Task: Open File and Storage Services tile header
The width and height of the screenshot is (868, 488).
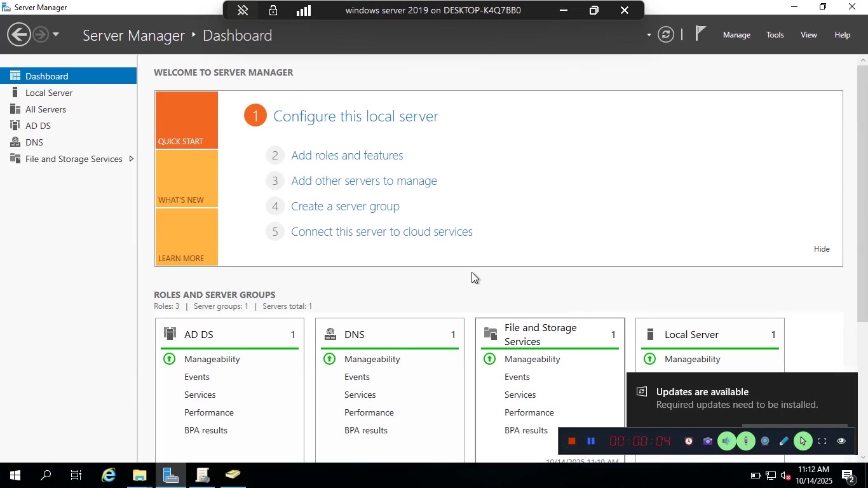Action: point(550,334)
